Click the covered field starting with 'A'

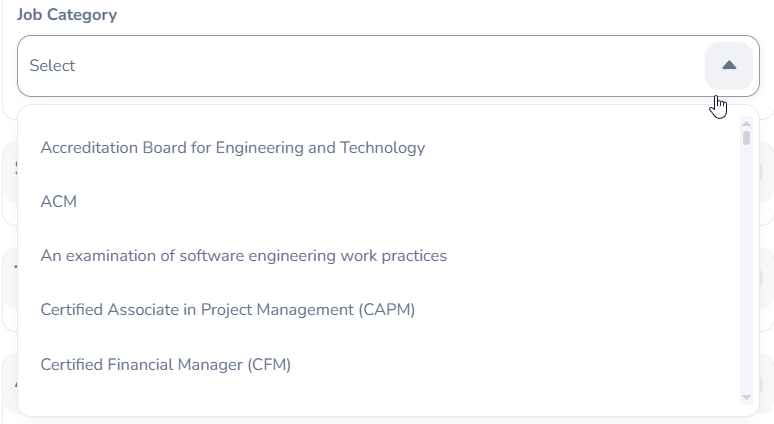(11, 384)
